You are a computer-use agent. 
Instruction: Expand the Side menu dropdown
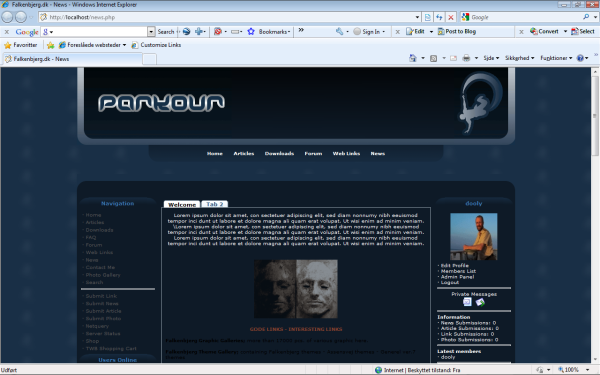491,58
